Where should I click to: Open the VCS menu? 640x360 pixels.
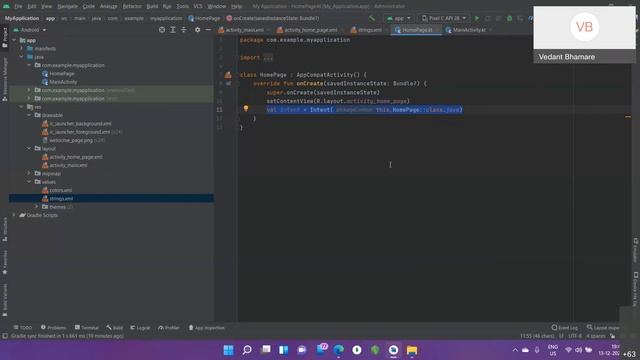(198, 7)
